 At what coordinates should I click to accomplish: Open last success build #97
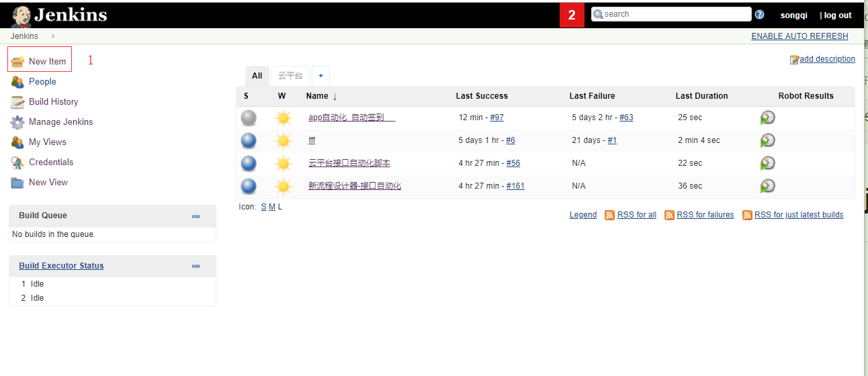point(497,117)
